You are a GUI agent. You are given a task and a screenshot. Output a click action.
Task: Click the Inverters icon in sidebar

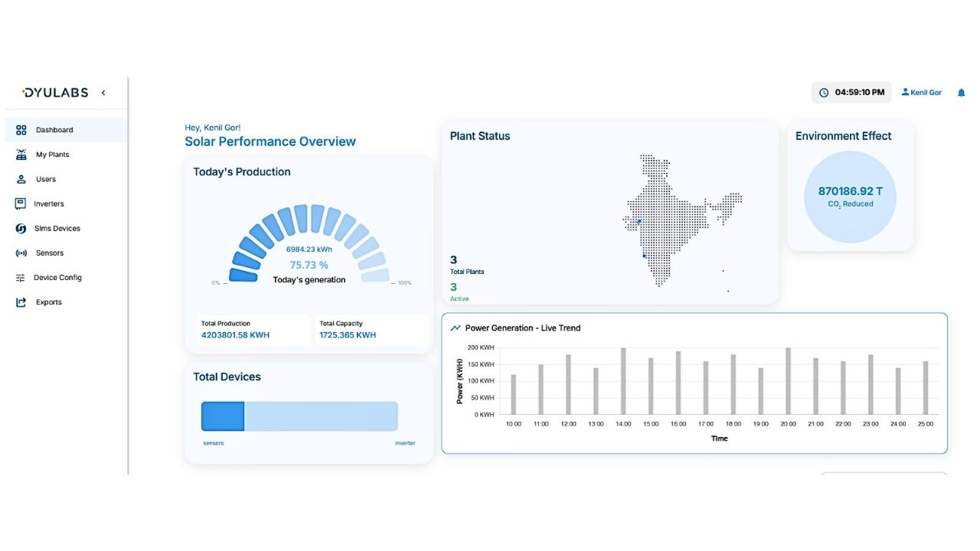[x=21, y=204]
